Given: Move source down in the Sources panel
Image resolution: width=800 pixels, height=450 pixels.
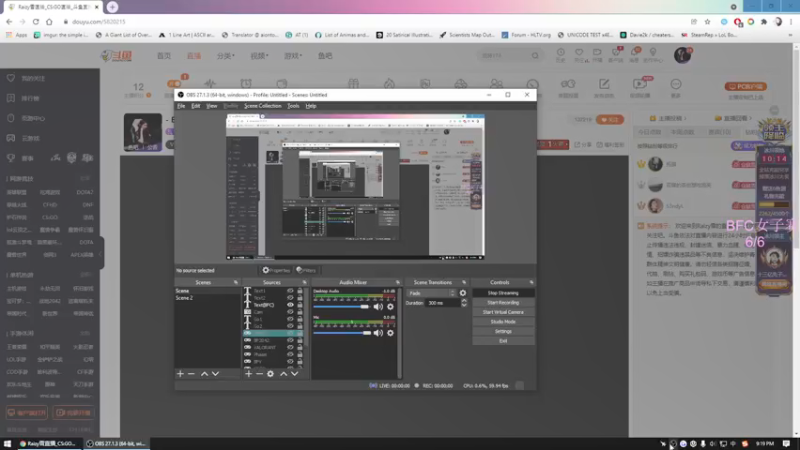Looking at the screenshot, I should tap(294, 374).
